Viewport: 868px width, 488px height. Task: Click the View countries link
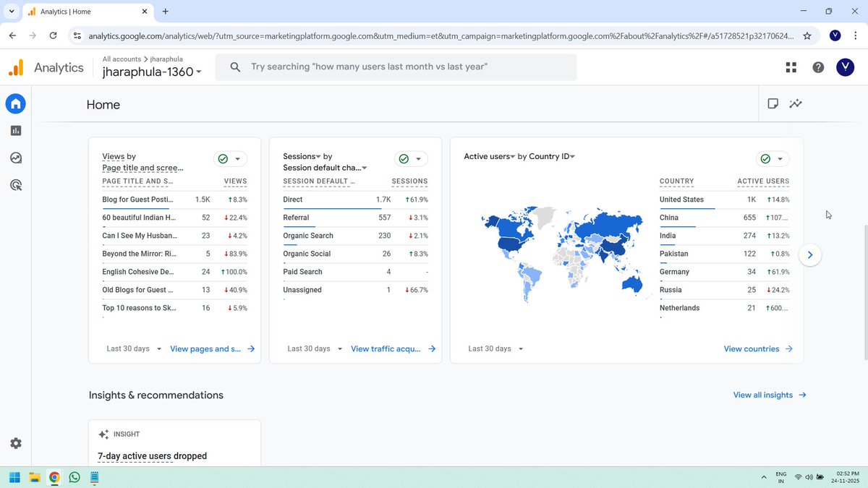click(758, 348)
